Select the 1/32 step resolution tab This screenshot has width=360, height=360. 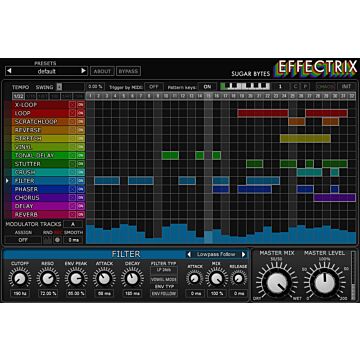(17, 96)
